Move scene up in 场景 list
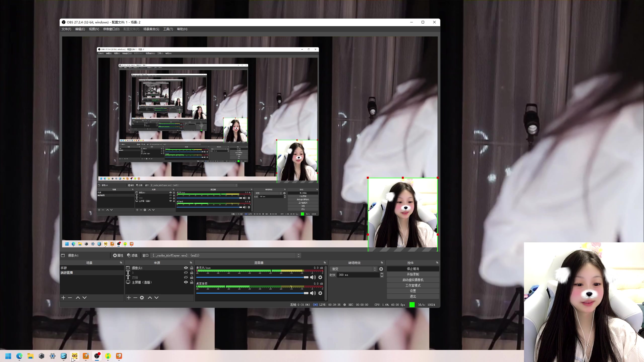This screenshot has height=362, width=644. click(x=78, y=298)
